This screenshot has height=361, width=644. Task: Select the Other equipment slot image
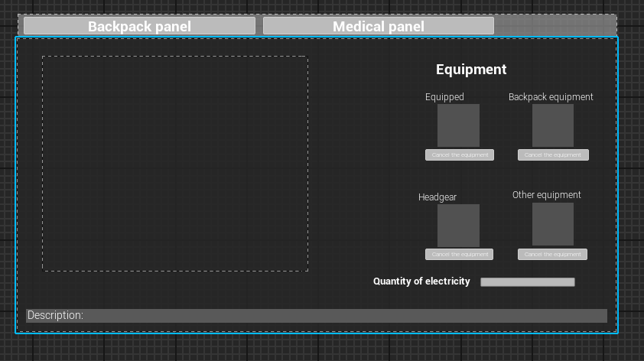[553, 224]
